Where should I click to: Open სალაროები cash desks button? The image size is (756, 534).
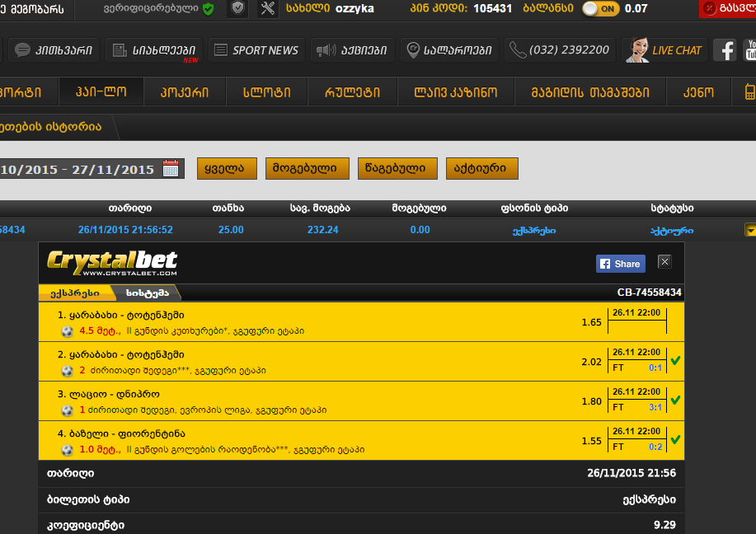pyautogui.click(x=448, y=50)
